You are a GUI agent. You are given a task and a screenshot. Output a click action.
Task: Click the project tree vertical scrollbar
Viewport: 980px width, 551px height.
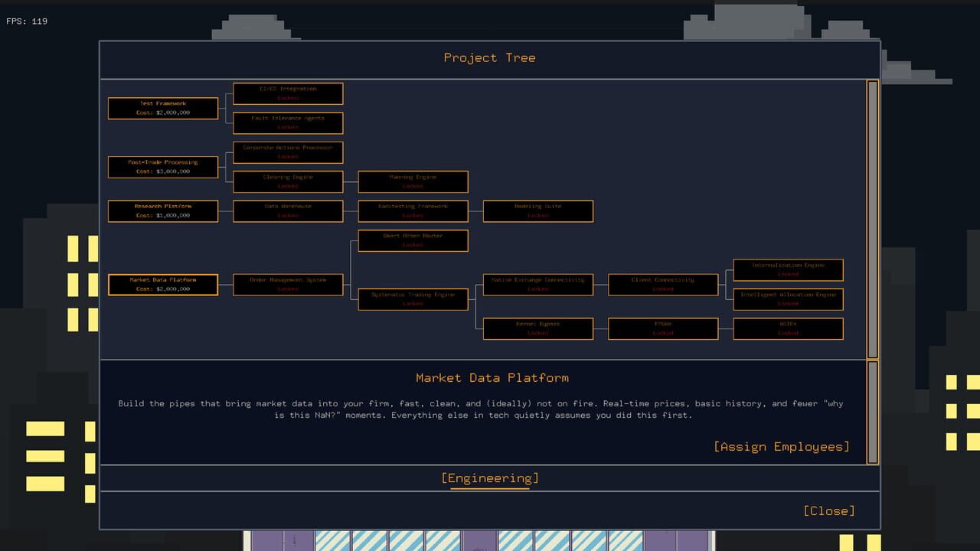click(x=872, y=220)
